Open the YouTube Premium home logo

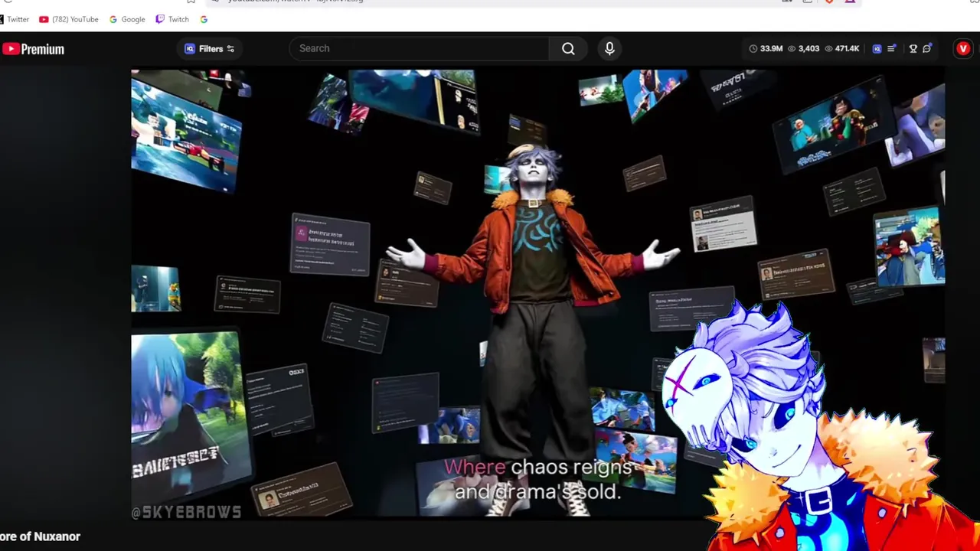[x=33, y=49]
